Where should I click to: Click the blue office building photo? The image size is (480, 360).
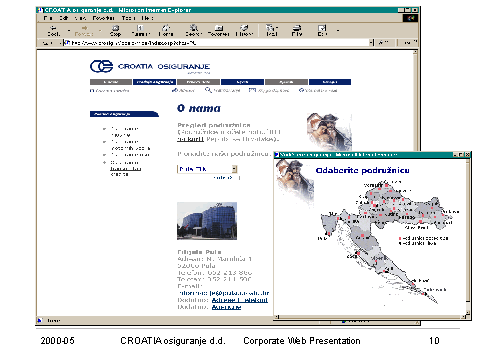pos(207,221)
